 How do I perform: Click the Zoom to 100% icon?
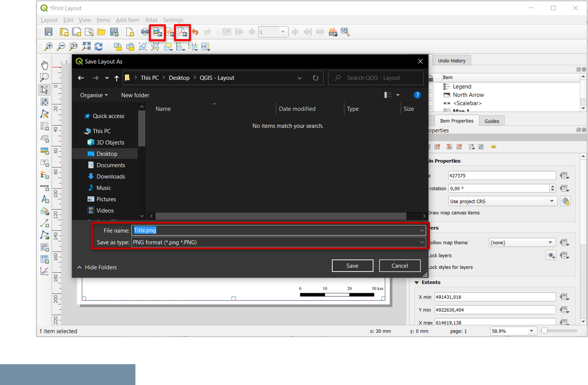(73, 46)
